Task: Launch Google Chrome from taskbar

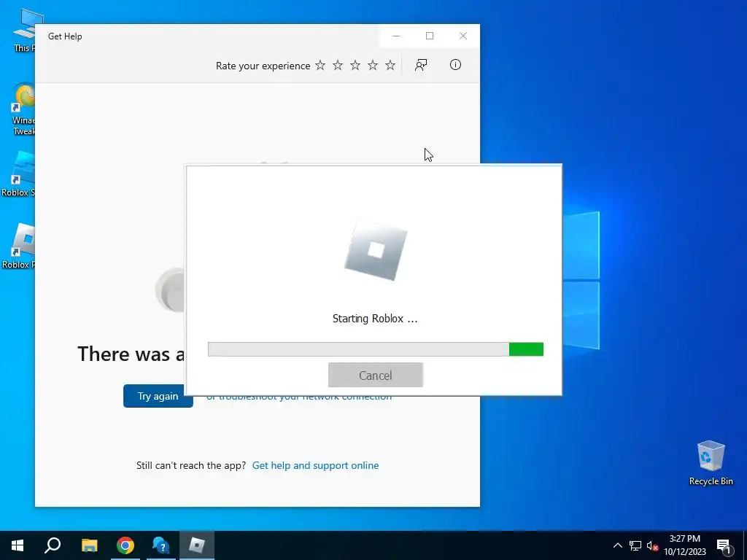Action: pyautogui.click(x=125, y=545)
